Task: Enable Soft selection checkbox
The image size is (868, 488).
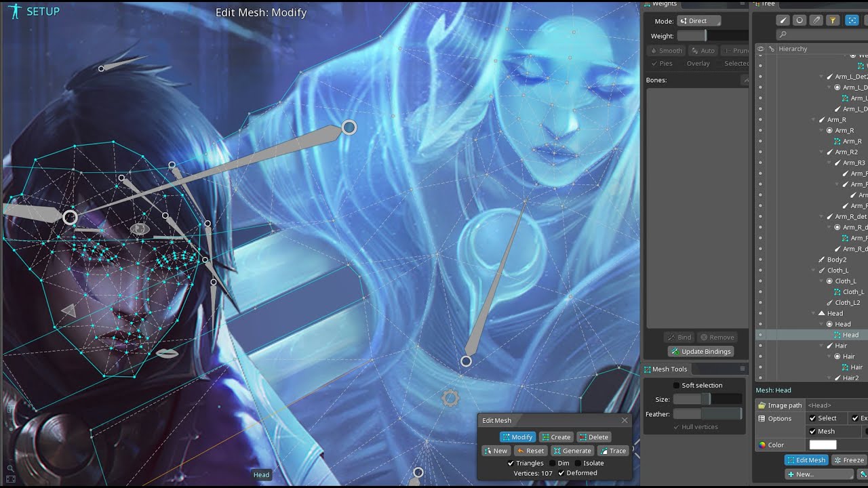Action: (676, 385)
